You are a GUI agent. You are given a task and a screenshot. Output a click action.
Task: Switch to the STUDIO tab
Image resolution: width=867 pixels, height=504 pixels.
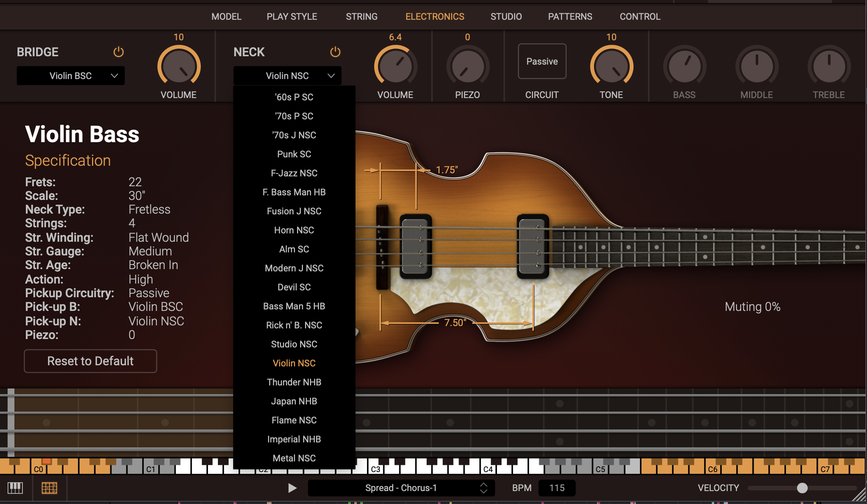[506, 17]
